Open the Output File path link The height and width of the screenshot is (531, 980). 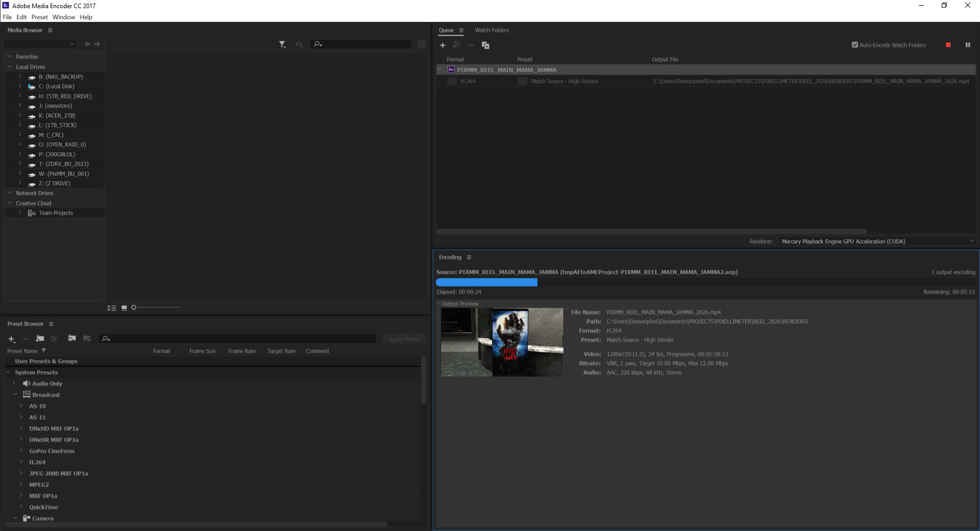(x=811, y=81)
